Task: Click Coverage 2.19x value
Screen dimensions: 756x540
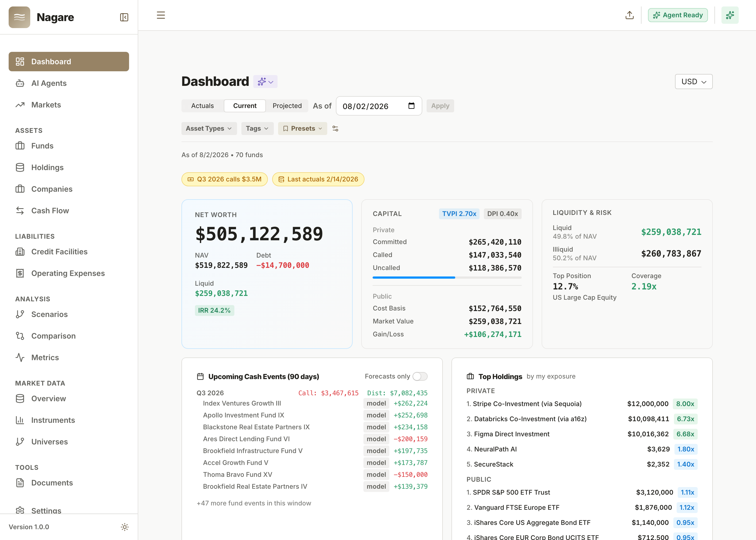Action: 644,287
